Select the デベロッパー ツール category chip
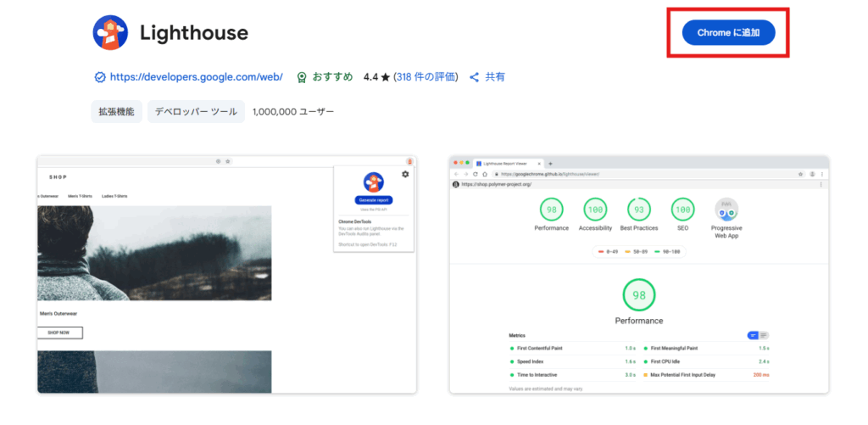This screenshot has height=425, width=868. click(196, 111)
